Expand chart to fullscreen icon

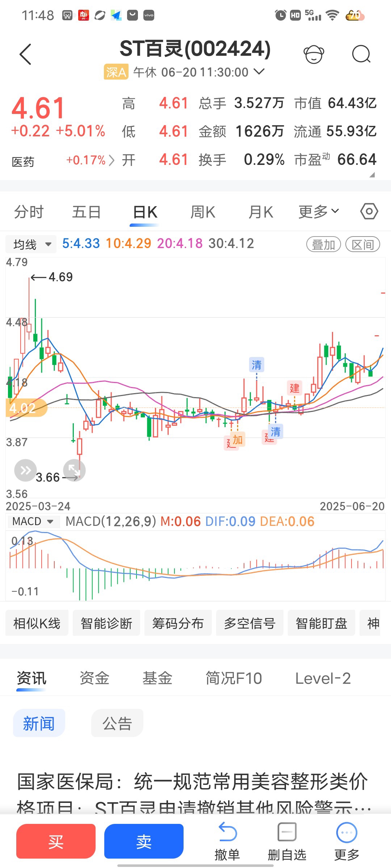[x=74, y=470]
